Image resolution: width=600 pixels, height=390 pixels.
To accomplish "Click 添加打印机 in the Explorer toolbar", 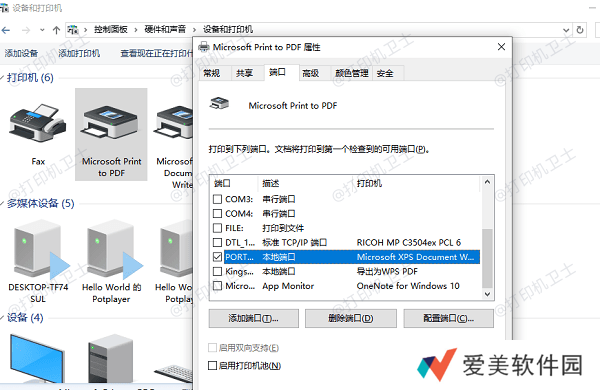I will pyautogui.click(x=79, y=53).
